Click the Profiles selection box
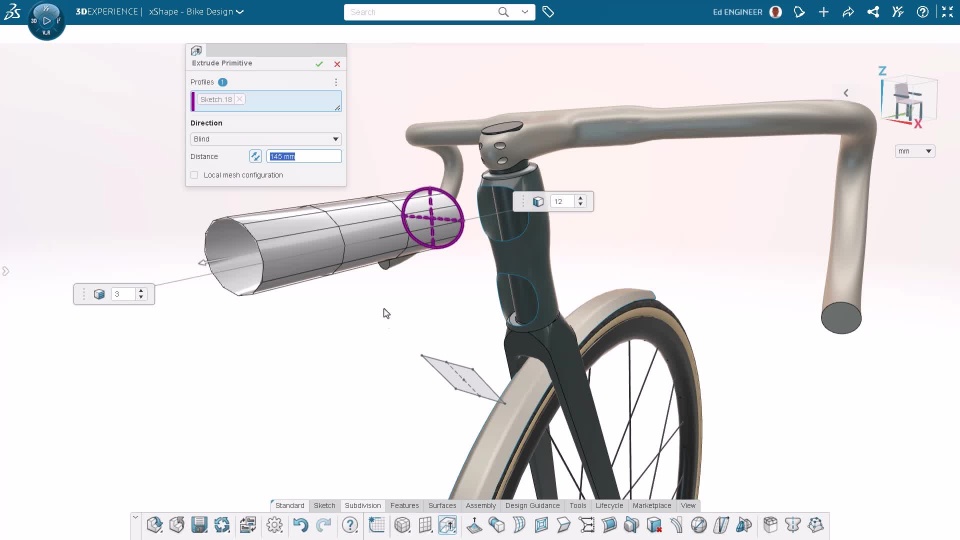 (x=266, y=101)
